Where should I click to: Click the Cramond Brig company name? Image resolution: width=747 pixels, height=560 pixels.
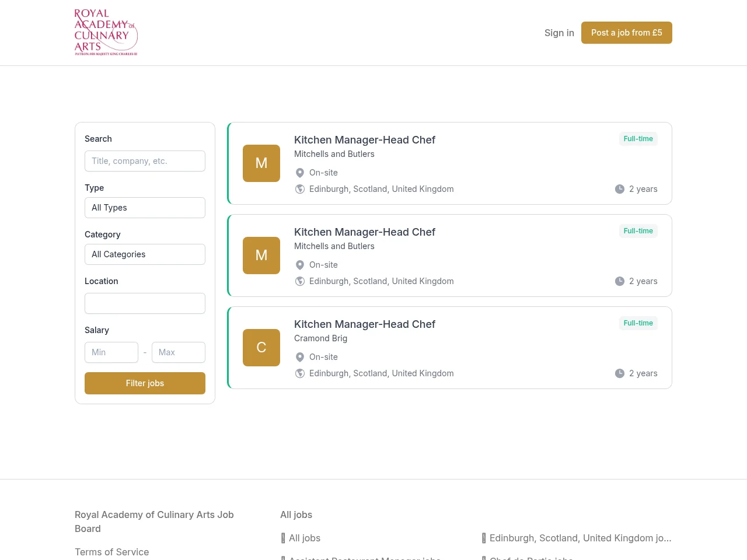pos(320,338)
